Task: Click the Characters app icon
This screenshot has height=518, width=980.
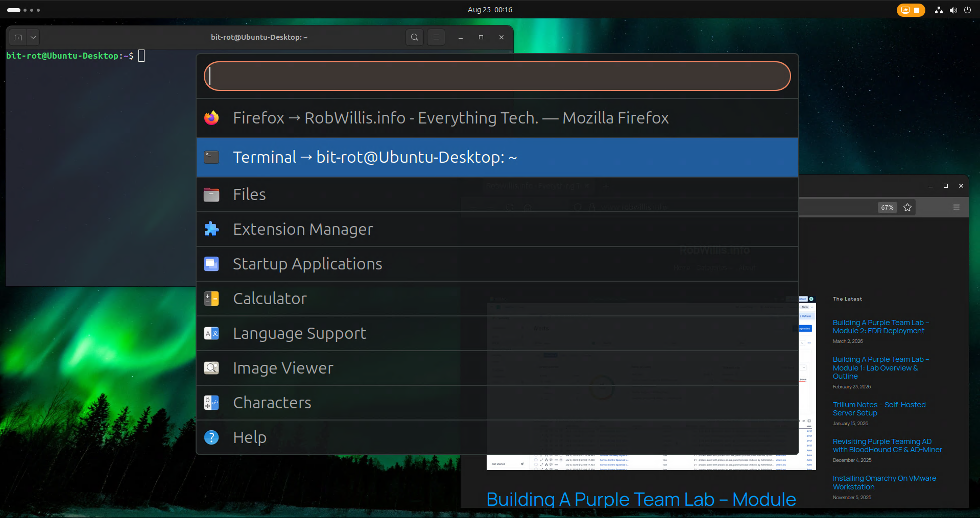Action: (x=211, y=403)
